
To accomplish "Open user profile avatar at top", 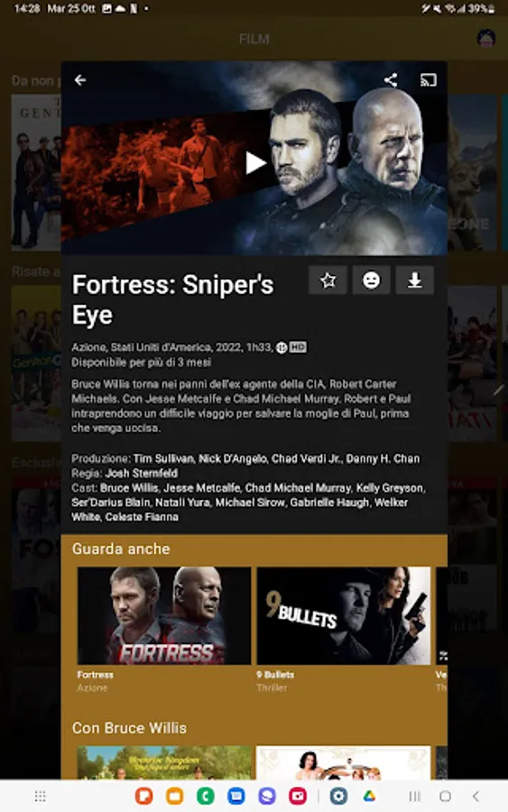I will point(485,38).
